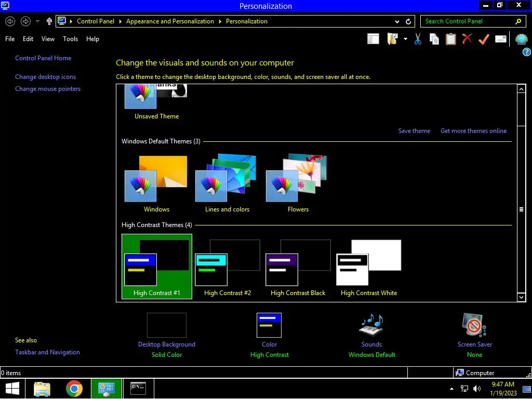Open Control Panel Home link
The image size is (532, 399).
tap(43, 58)
